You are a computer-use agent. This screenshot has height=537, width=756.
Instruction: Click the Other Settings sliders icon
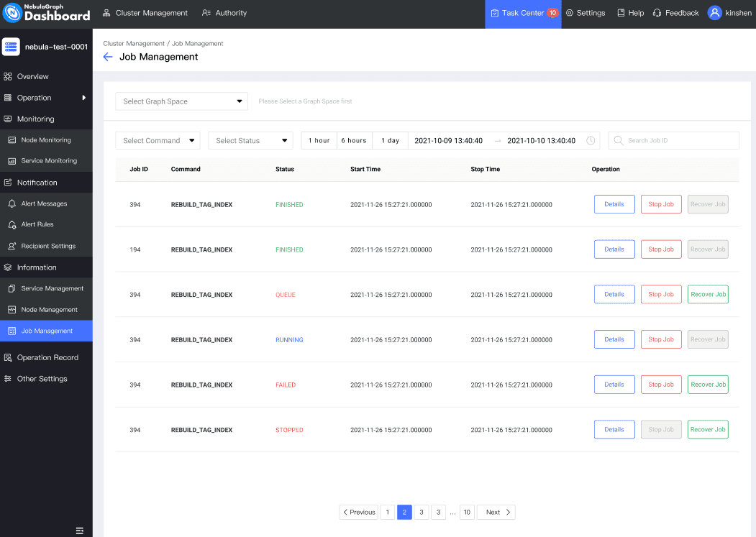point(8,379)
